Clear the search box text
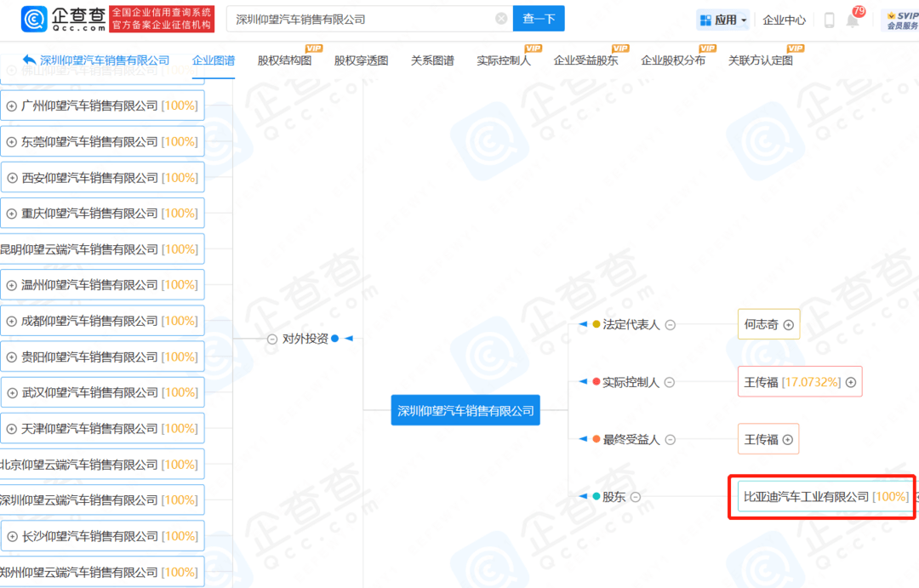This screenshot has height=588, width=919. (x=501, y=19)
